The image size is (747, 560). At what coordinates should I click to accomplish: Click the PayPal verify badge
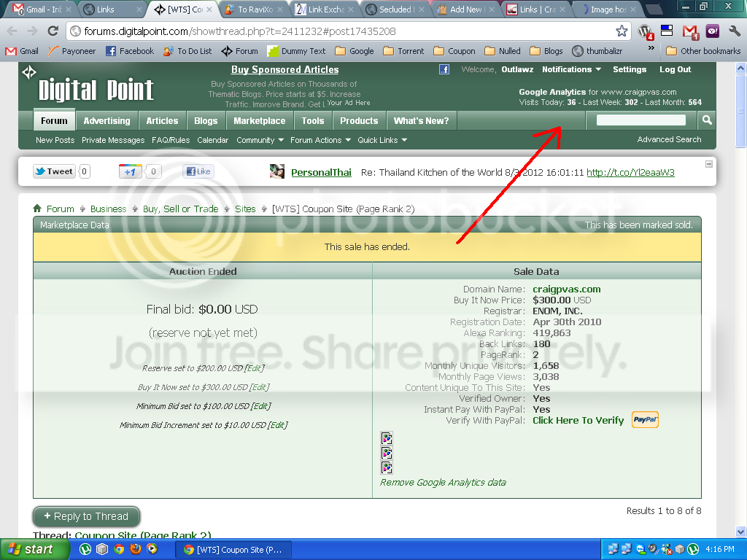pos(645,419)
